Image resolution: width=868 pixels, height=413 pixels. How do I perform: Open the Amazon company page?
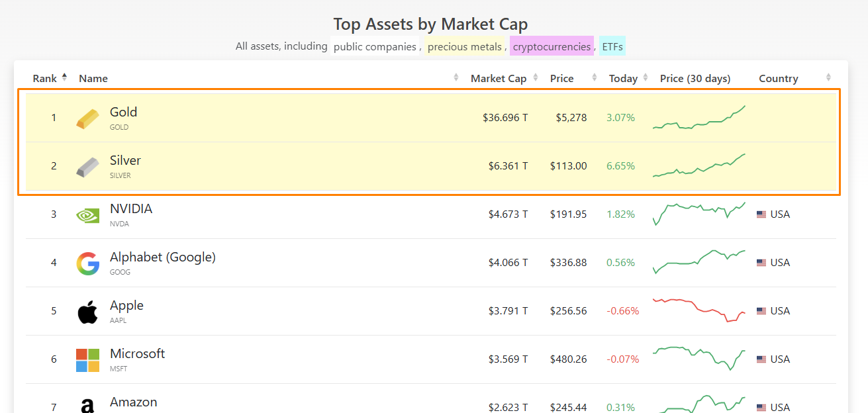click(133, 402)
